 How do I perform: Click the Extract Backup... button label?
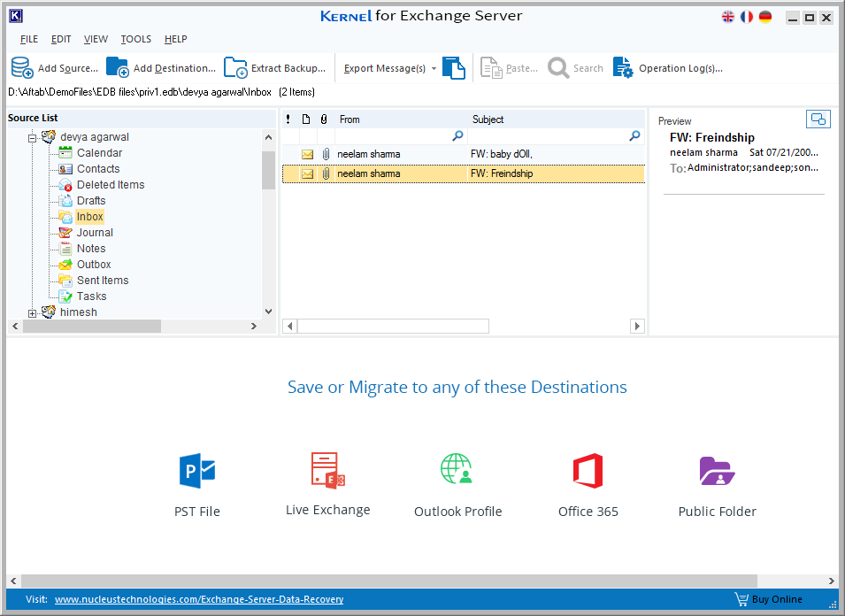coord(288,68)
